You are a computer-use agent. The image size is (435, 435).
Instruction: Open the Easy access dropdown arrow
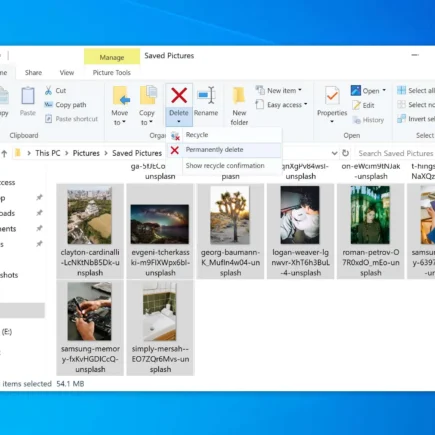tap(306, 104)
